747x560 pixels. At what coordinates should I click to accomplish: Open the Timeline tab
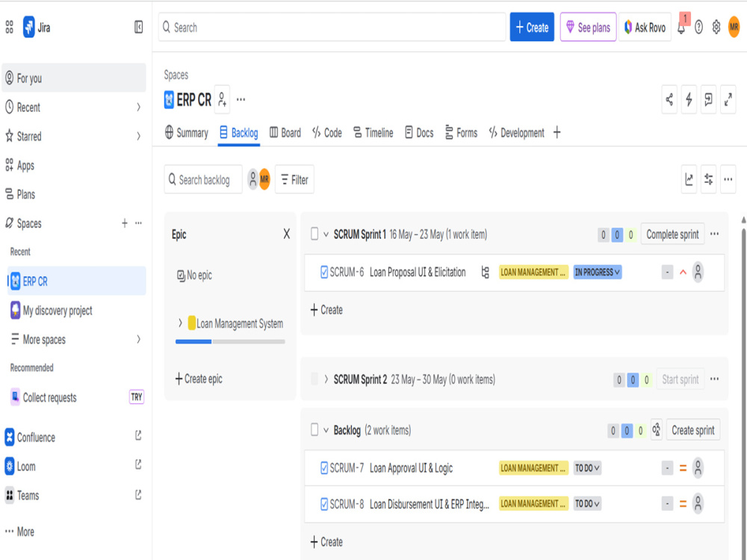tap(373, 133)
